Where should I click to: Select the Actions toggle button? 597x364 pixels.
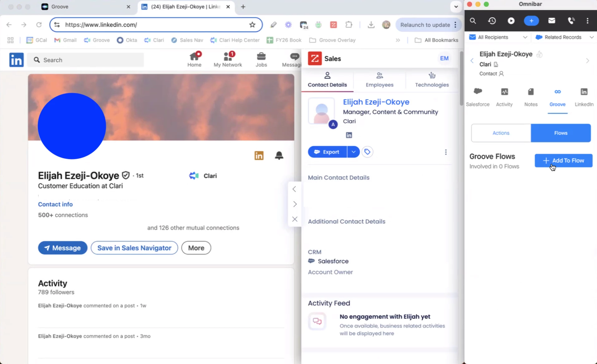tap(501, 133)
